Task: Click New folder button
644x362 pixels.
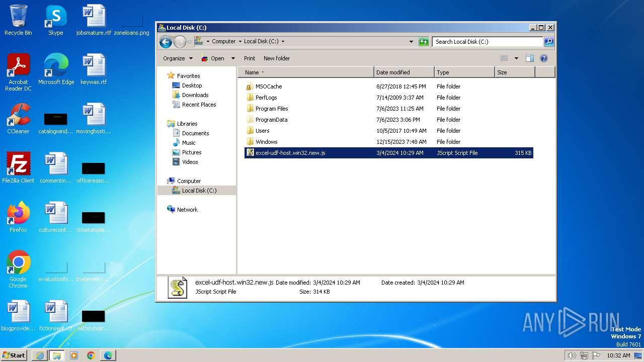Action: tap(277, 58)
